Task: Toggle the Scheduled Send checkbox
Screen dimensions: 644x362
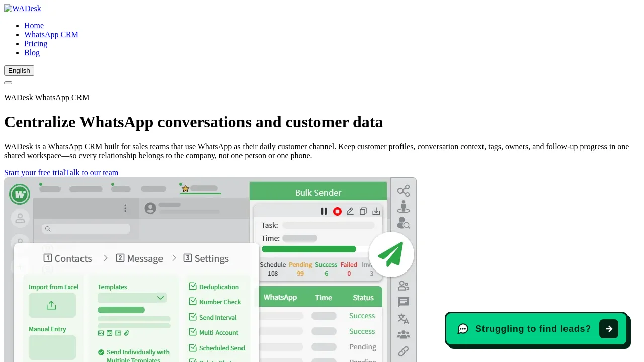Action: click(x=193, y=347)
